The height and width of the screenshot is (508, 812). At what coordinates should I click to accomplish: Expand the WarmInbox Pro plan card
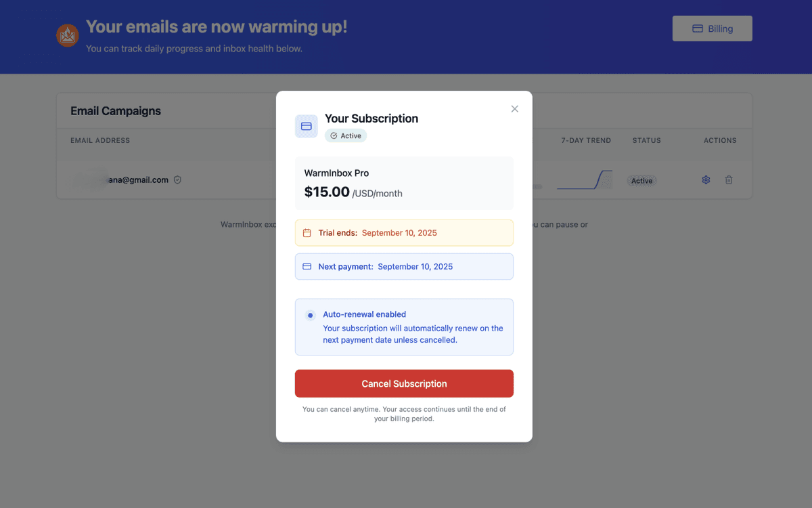click(x=404, y=183)
